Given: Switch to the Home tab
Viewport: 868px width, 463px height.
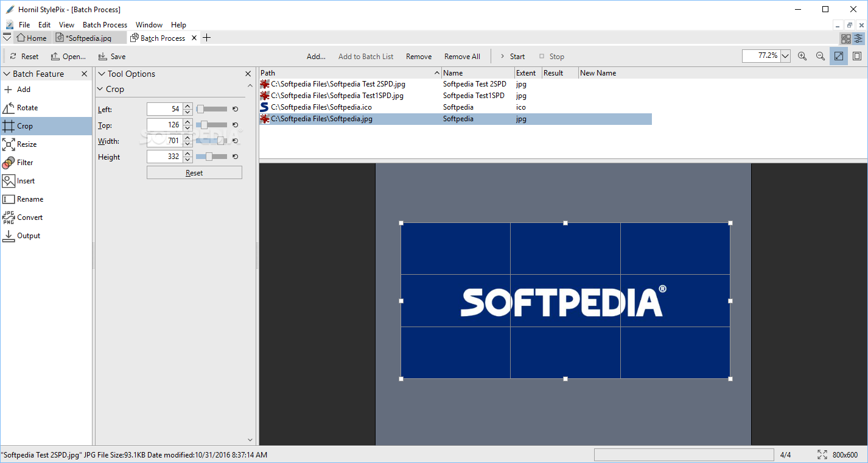Looking at the screenshot, I should (x=32, y=38).
